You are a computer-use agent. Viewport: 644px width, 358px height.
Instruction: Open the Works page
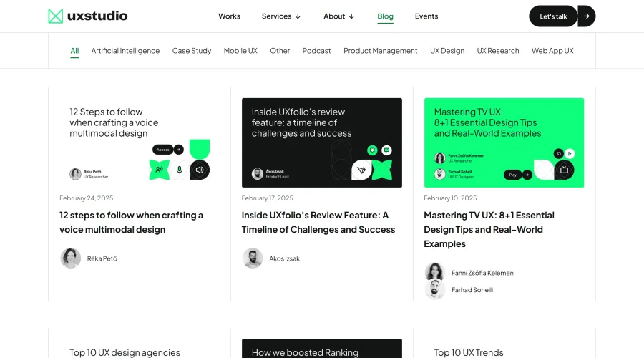point(229,16)
